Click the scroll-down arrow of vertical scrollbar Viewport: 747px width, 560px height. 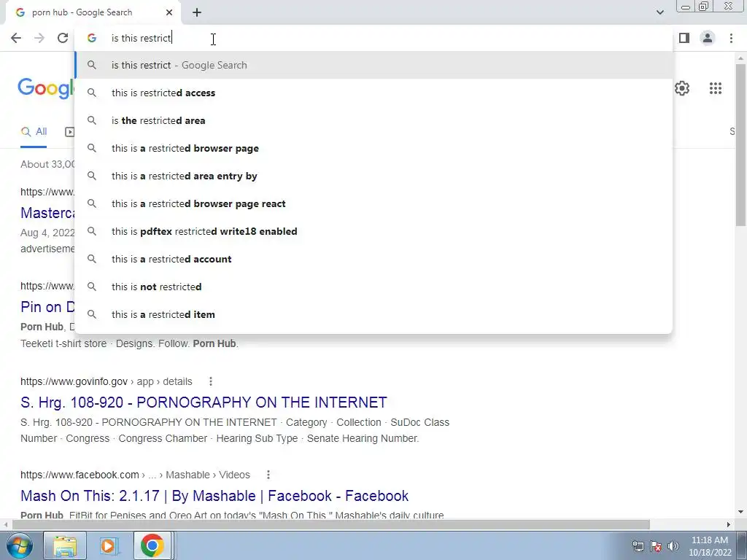(x=740, y=512)
